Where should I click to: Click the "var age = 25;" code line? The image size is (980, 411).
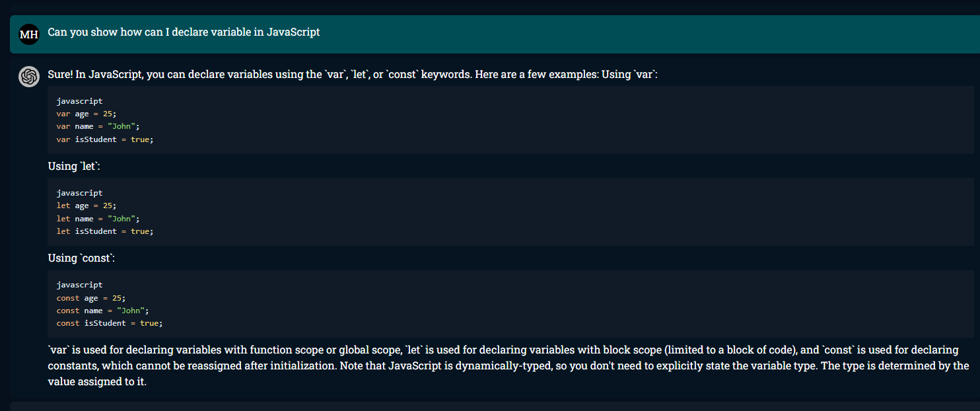point(87,114)
